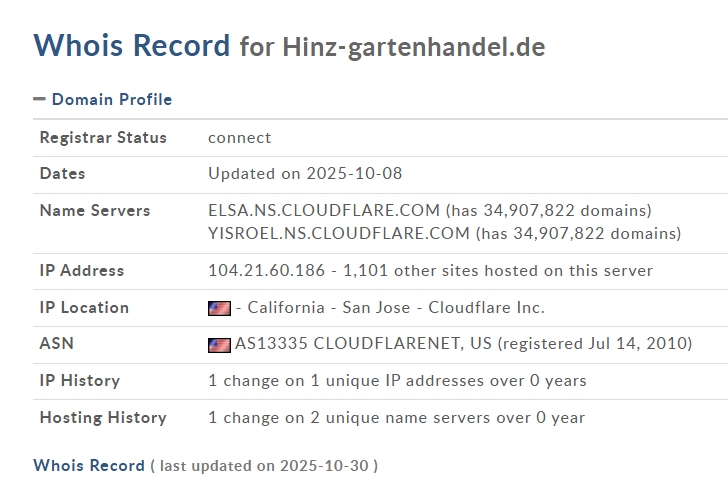Image resolution: width=728 pixels, height=483 pixels.
Task: Collapse the Domain Profile section minus icon
Action: point(39,99)
